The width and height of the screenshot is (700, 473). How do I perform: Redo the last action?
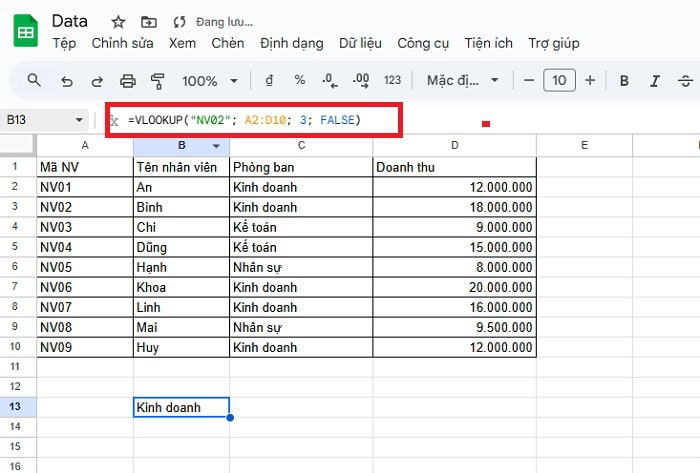(97, 80)
